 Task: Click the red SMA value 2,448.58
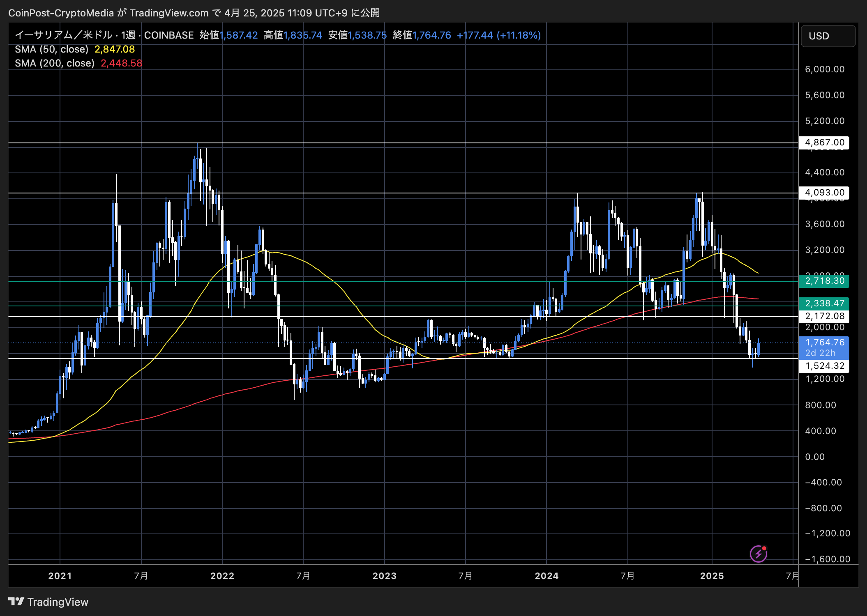pyautogui.click(x=121, y=63)
